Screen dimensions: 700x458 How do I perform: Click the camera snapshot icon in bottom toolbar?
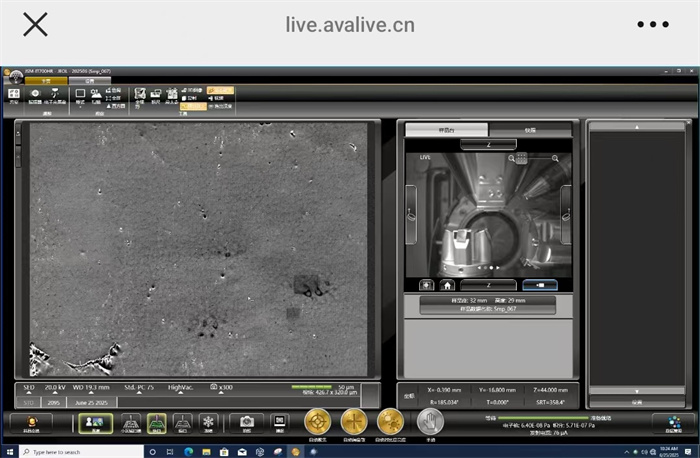[x=246, y=422]
